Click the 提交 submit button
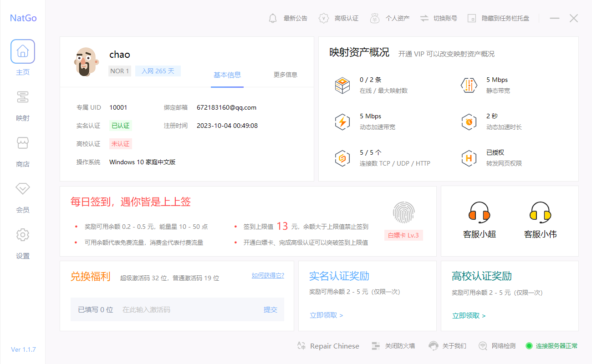The image size is (592, 364). [x=270, y=309]
